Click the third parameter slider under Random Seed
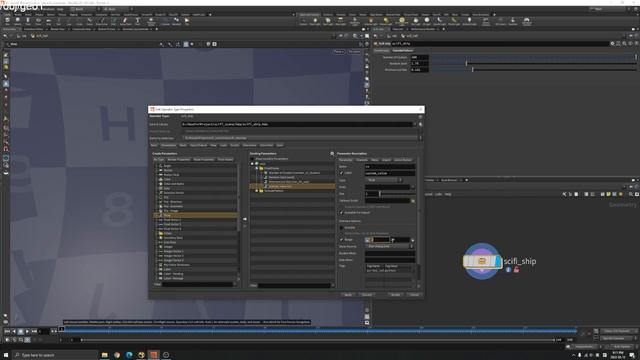Viewport: 640px width, 360px height. click(533, 70)
